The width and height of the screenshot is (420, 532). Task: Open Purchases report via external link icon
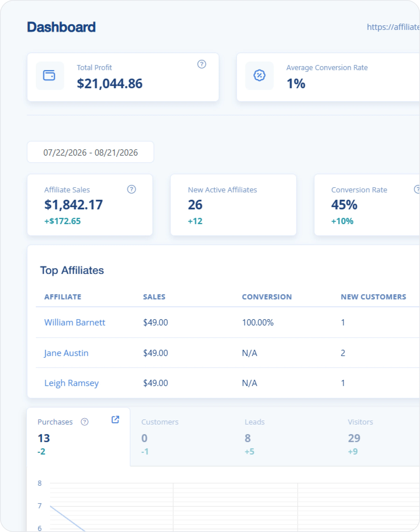click(115, 419)
